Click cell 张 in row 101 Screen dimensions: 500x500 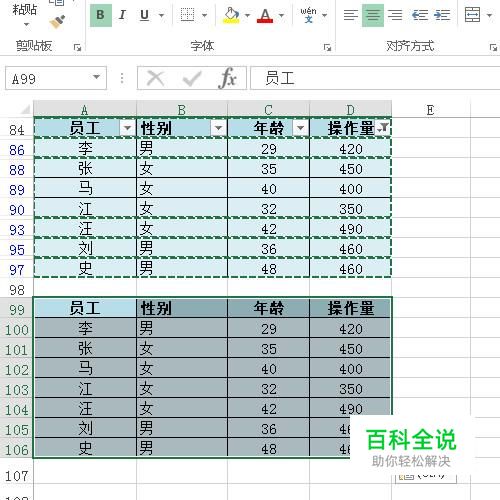pos(85,348)
